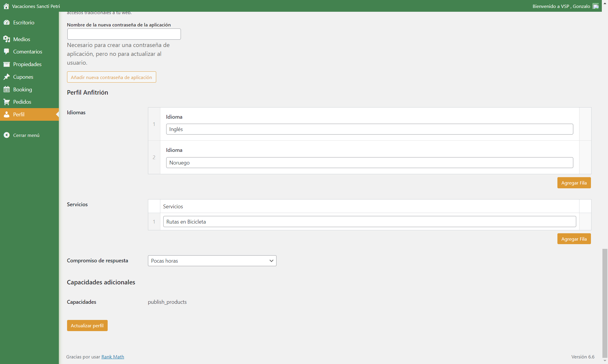Click the home icon beside Vacaciones Sancti Petri

coord(6,6)
